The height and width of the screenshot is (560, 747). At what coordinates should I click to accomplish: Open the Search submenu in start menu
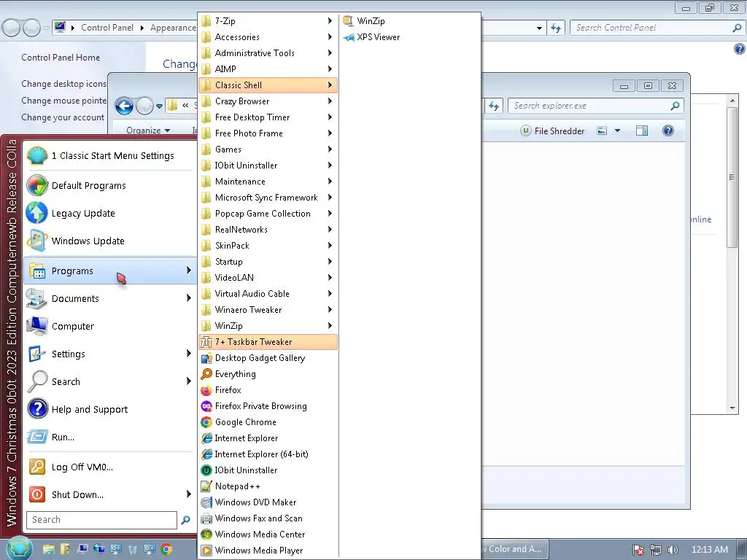(x=110, y=381)
